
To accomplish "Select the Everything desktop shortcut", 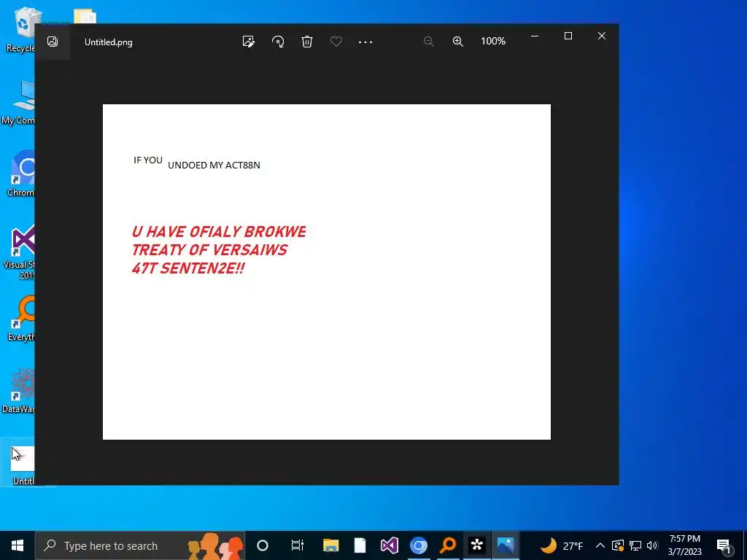I will click(21, 318).
